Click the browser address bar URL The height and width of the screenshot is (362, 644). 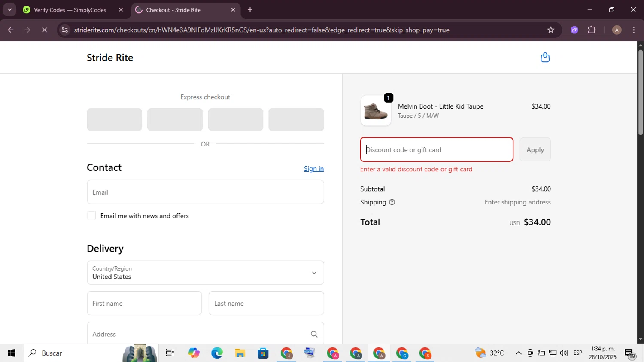click(261, 30)
